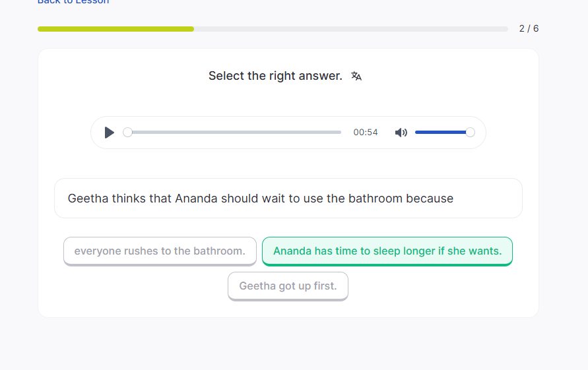Click the translate icon beside the instruction
Image resolution: width=588 pixels, height=370 pixels.
[x=356, y=76]
